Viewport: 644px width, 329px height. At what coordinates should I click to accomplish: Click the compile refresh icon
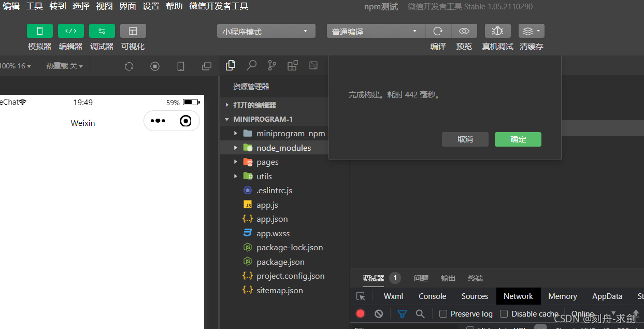coord(438,31)
